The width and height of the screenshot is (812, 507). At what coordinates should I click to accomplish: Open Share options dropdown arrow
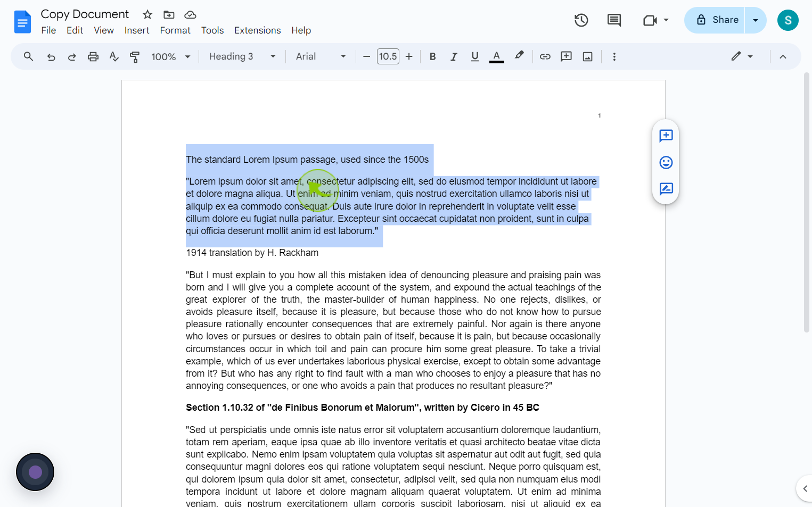pyautogui.click(x=756, y=20)
